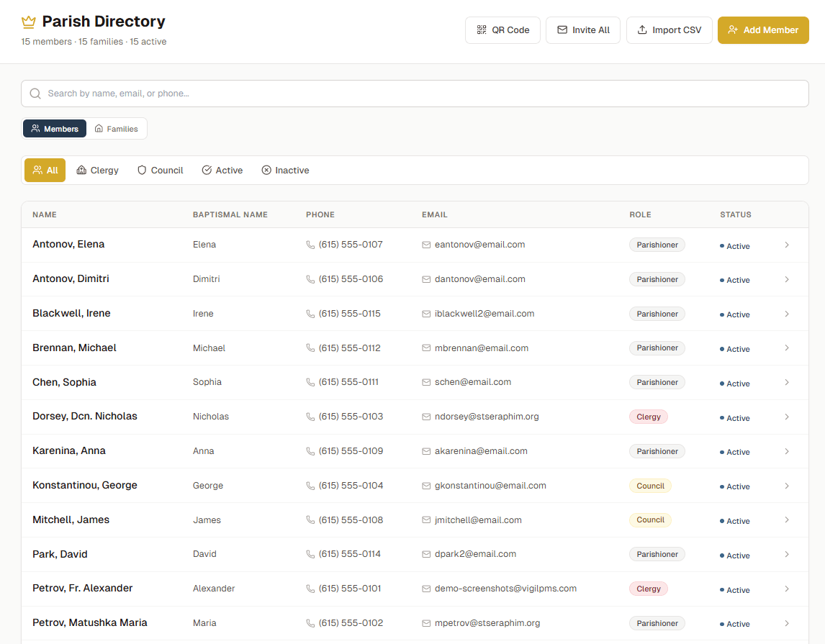Filter the list by Council
The height and width of the screenshot is (644, 825).
point(160,171)
